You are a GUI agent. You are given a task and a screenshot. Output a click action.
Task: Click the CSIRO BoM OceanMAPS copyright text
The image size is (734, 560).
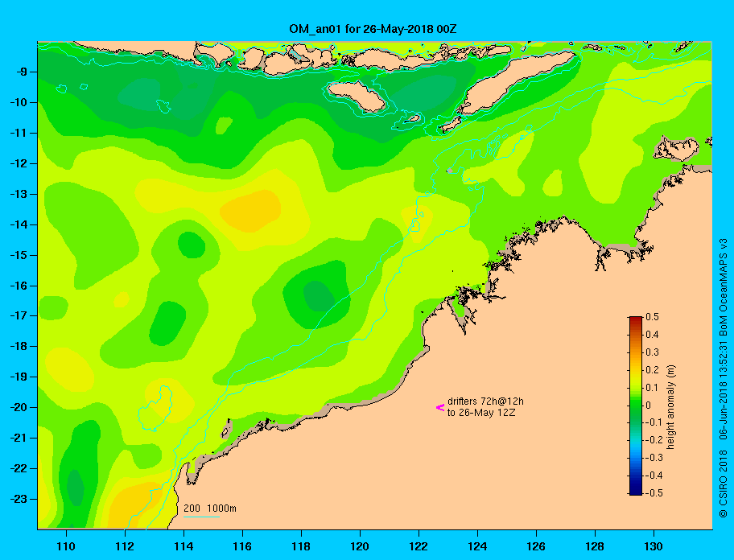pos(724,378)
